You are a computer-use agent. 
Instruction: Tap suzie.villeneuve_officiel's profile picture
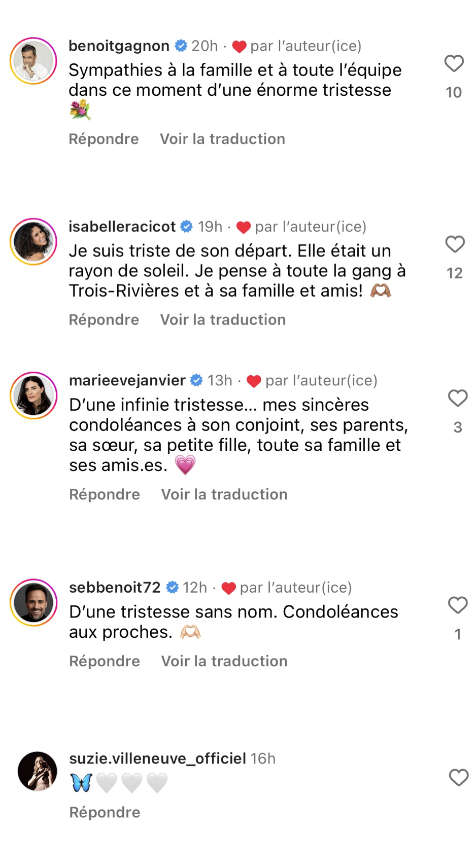[38, 771]
